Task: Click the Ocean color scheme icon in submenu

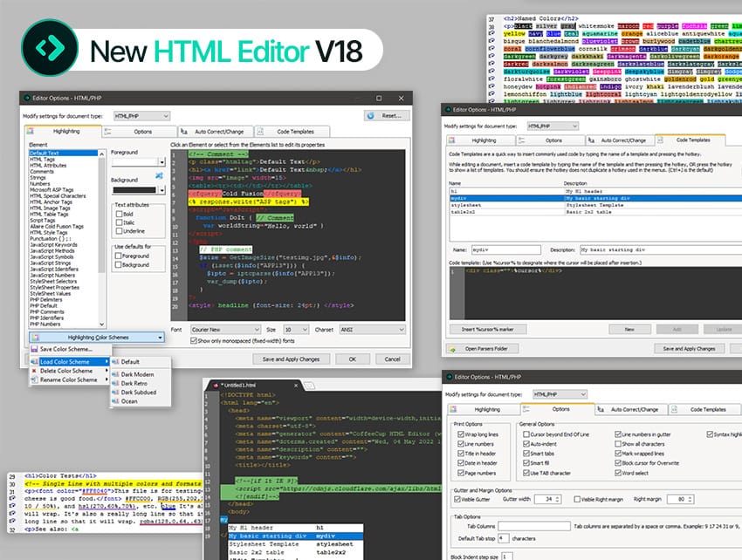Action: (x=115, y=401)
